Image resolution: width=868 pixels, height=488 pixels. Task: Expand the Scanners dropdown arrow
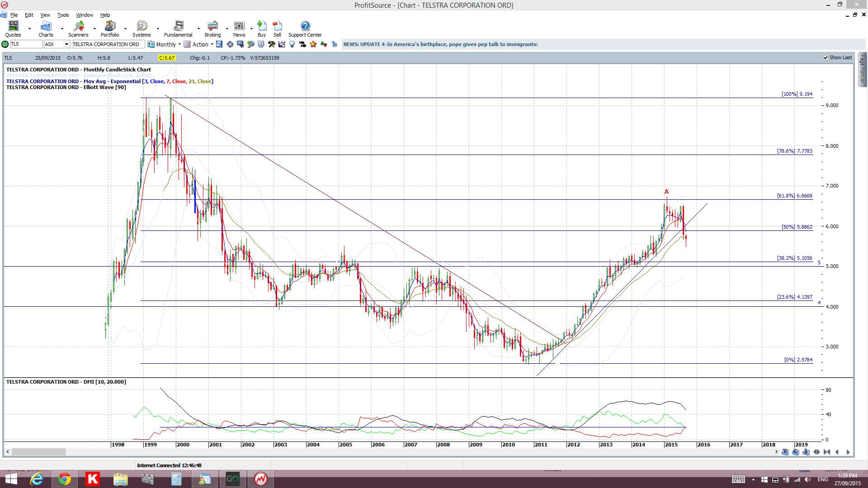pos(94,28)
